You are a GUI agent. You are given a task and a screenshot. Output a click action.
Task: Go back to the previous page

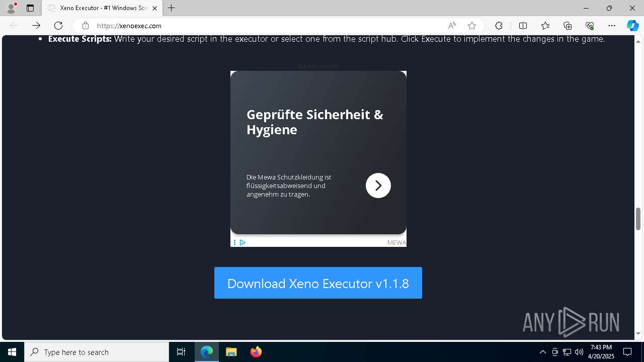[14, 26]
